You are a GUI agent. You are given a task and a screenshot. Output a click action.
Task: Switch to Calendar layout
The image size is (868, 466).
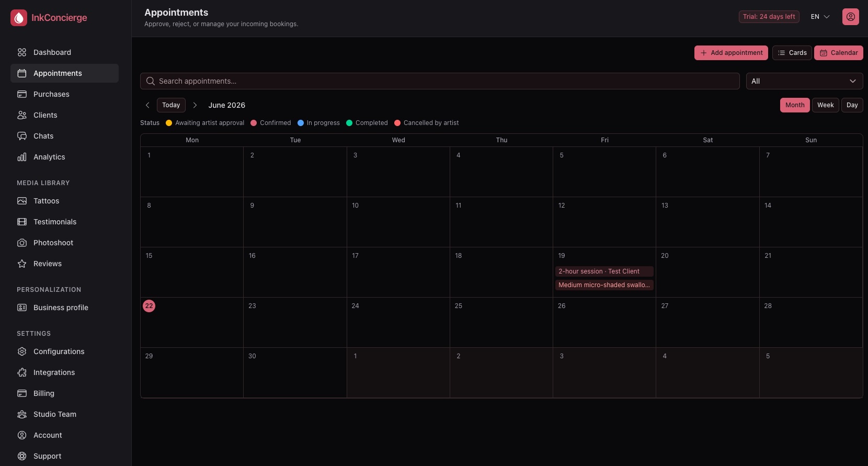[839, 53]
